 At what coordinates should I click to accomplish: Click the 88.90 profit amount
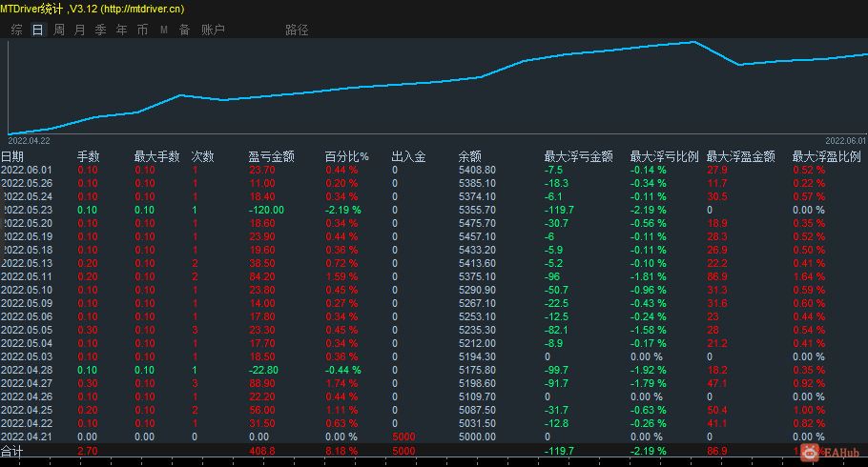pyautogui.click(x=262, y=383)
